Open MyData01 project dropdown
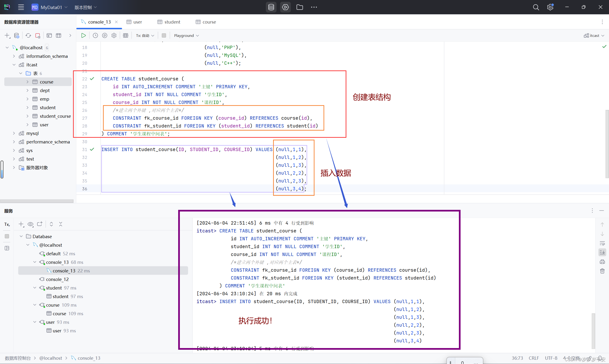This screenshot has height=364, width=609. pos(49,7)
